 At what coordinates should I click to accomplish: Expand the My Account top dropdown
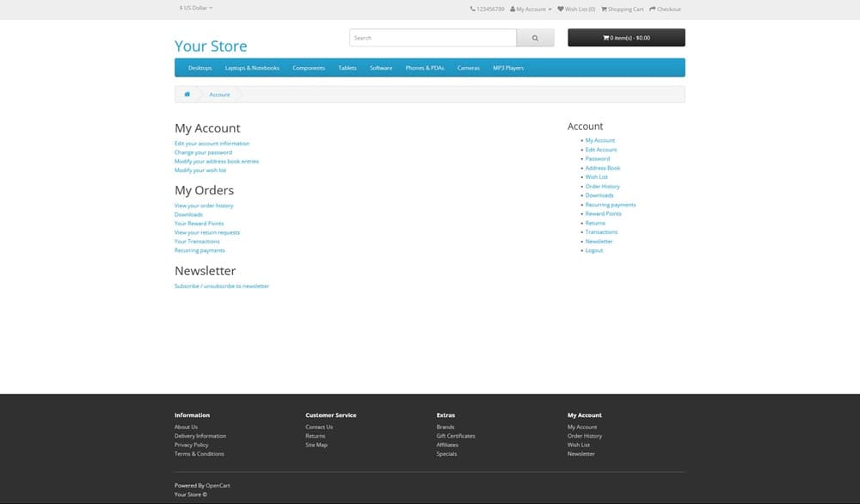[531, 9]
